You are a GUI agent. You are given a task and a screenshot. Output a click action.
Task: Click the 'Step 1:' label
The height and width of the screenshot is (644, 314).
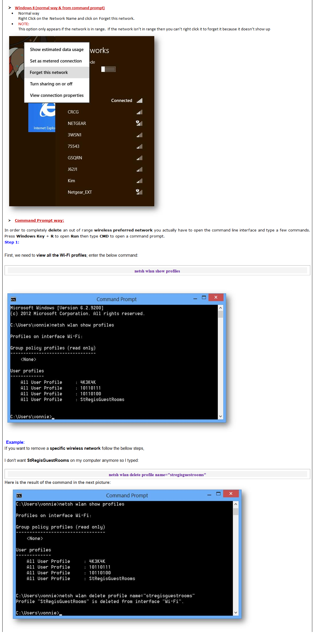(x=12, y=242)
